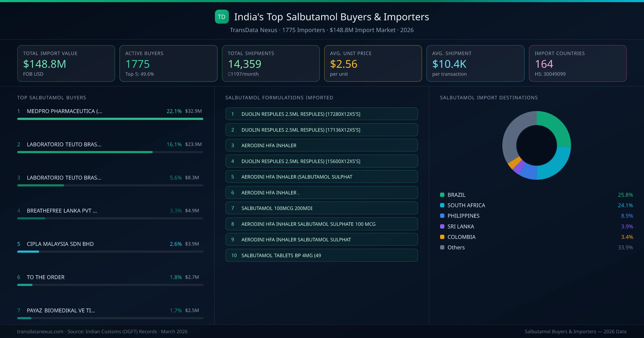
Task: Open the Salbutamol Import Destinations panel
Action: click(x=489, y=98)
